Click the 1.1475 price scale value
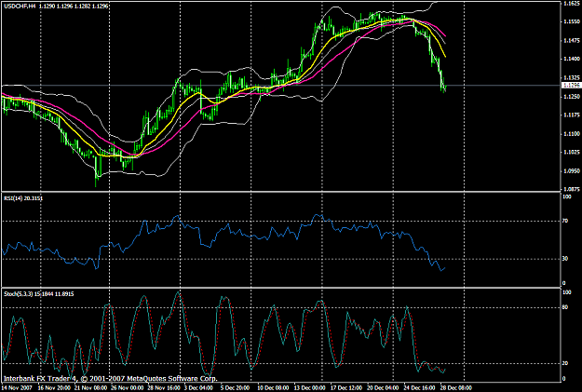582x392 pixels. coord(572,40)
